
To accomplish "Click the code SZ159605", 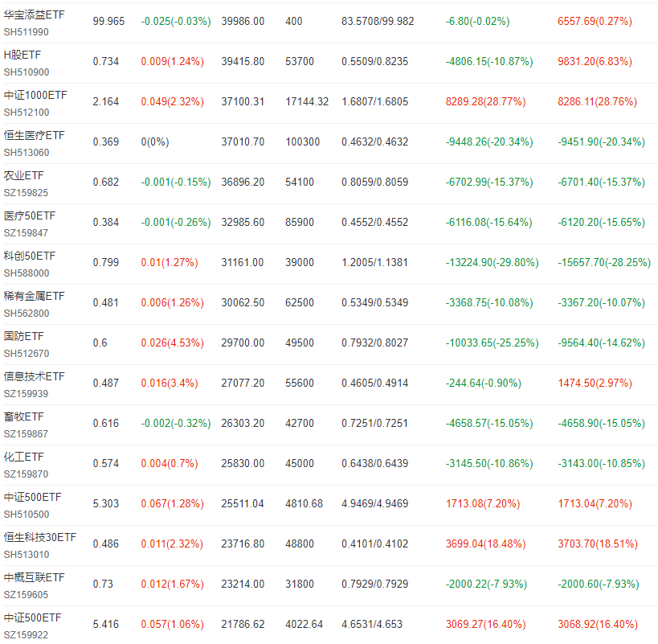I will pyautogui.click(x=26, y=595).
